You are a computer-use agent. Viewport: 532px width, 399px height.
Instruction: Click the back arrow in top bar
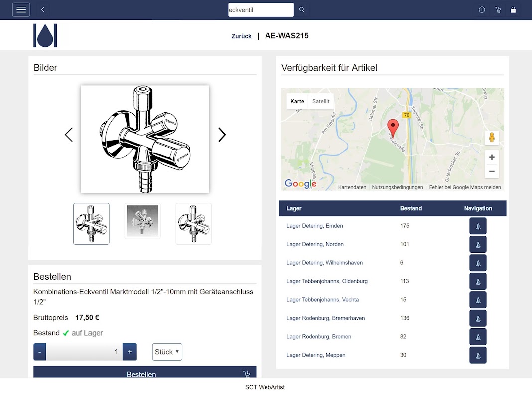(43, 10)
